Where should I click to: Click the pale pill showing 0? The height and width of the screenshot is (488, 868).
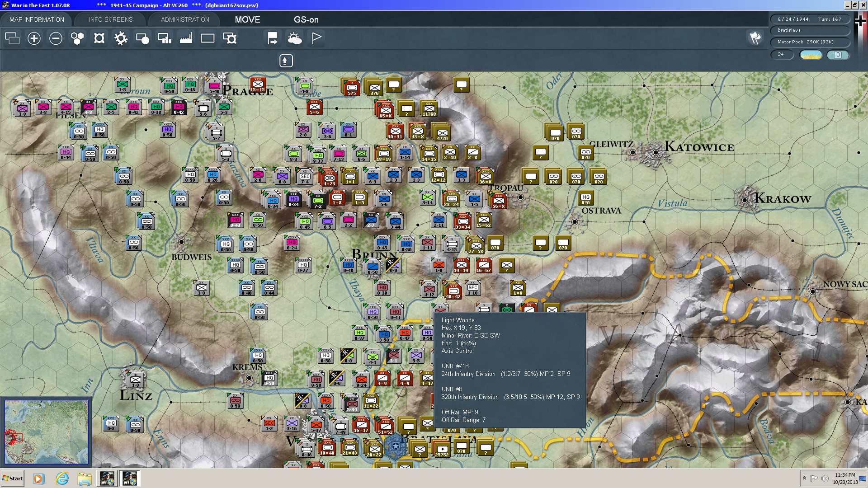[x=838, y=55]
